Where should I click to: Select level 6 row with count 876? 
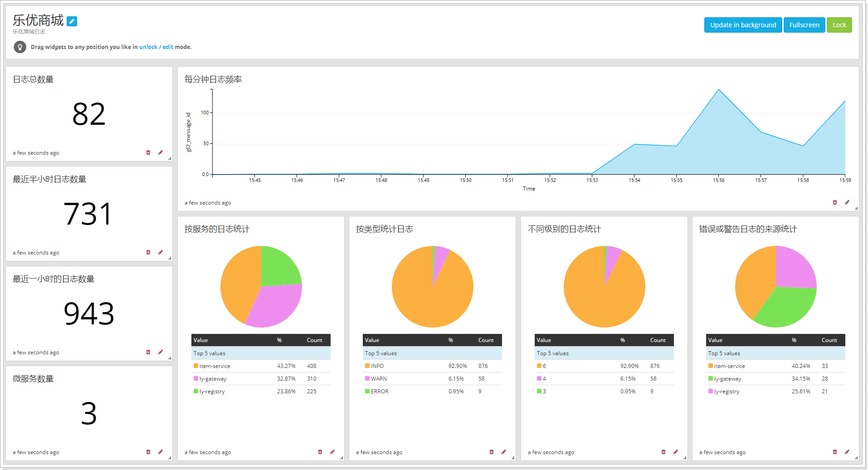(x=604, y=366)
